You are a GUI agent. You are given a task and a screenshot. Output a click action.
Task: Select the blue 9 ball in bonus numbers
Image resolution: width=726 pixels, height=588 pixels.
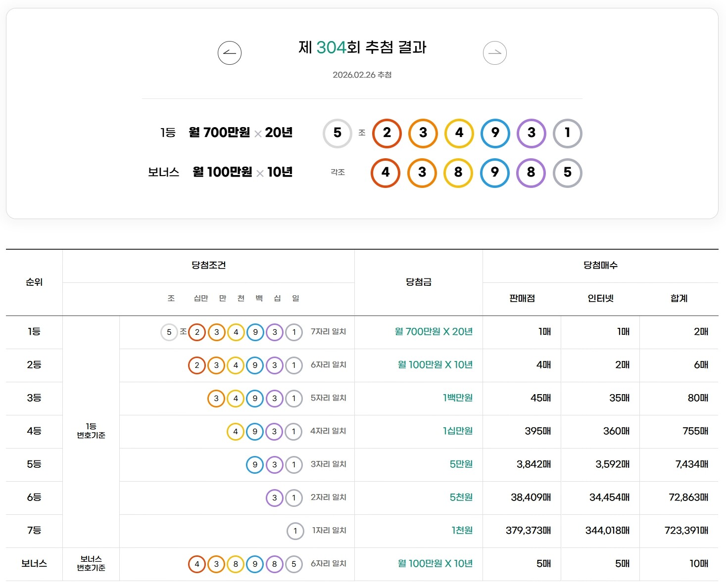tap(494, 173)
